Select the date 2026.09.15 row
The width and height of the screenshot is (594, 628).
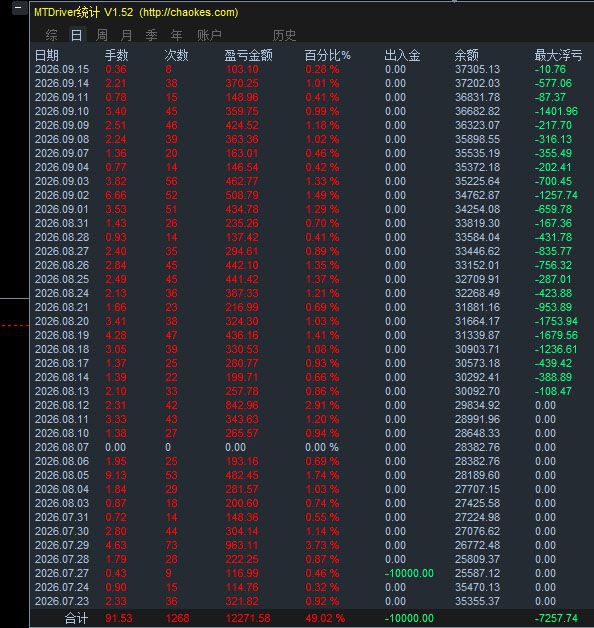click(x=312, y=69)
